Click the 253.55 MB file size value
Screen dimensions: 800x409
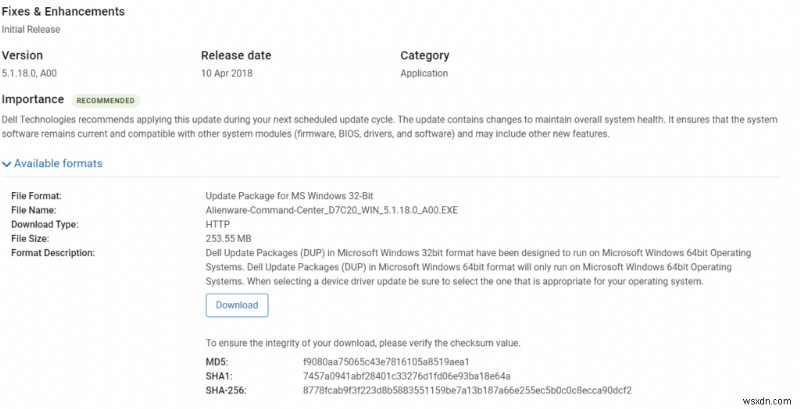230,239
